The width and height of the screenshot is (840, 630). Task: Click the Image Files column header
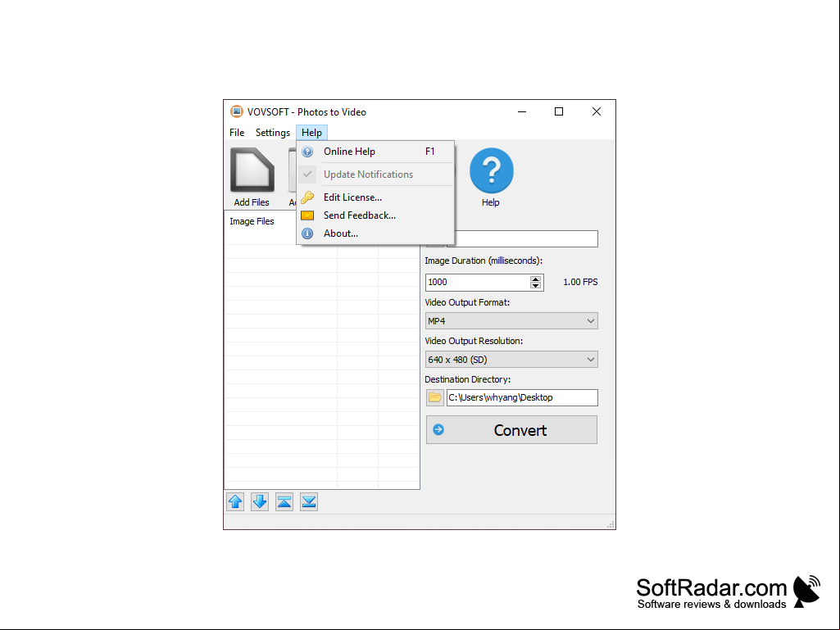click(252, 221)
